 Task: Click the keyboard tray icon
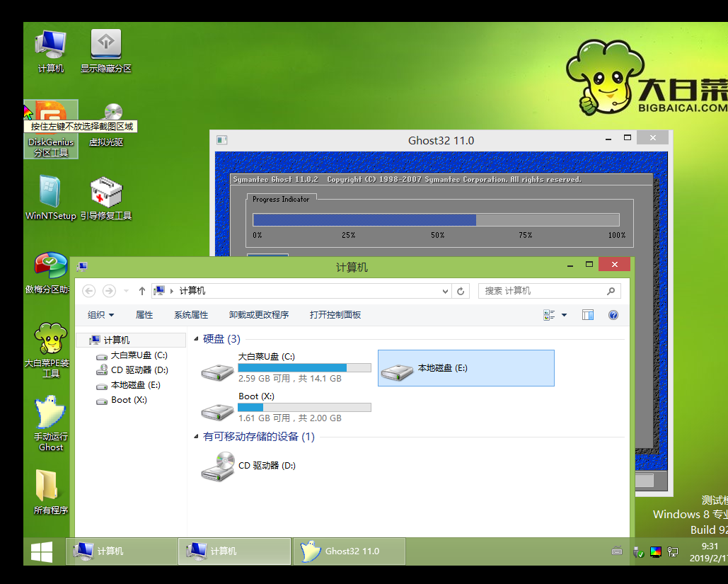click(617, 551)
